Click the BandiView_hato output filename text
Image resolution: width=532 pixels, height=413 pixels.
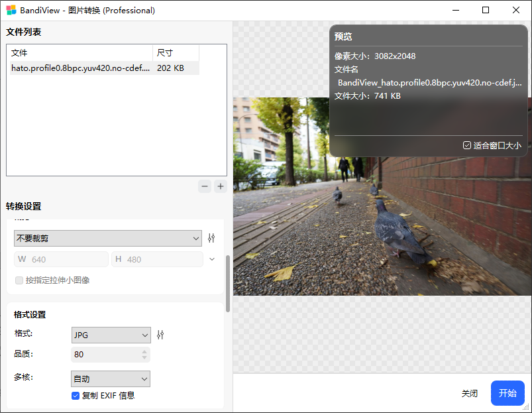[x=429, y=83]
